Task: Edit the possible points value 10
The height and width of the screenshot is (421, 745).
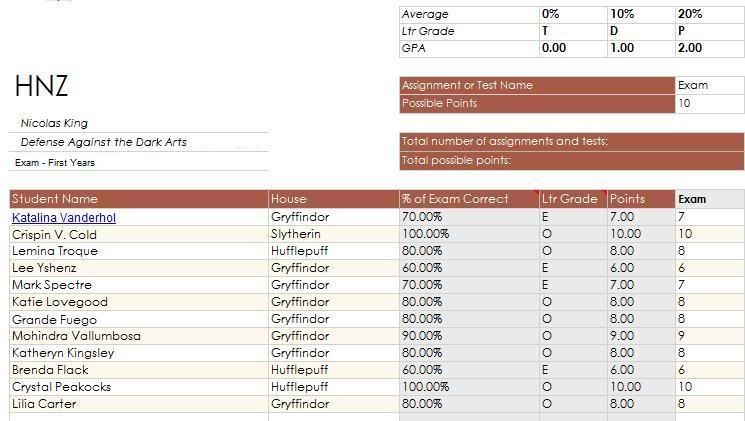Action: (x=710, y=104)
